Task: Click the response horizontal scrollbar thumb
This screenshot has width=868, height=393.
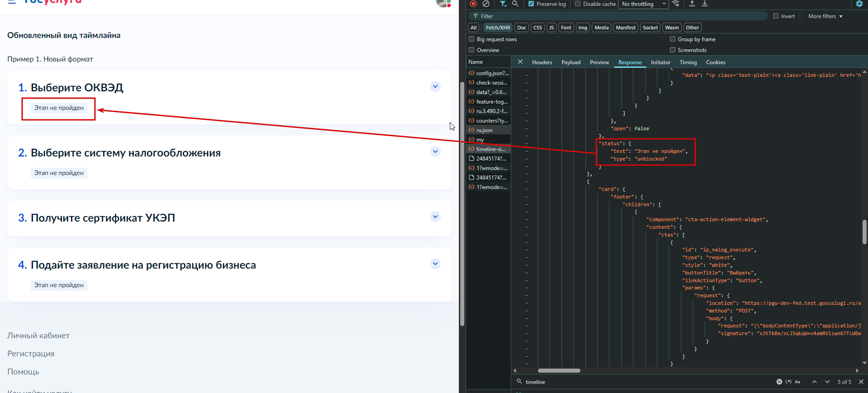Action: point(559,370)
